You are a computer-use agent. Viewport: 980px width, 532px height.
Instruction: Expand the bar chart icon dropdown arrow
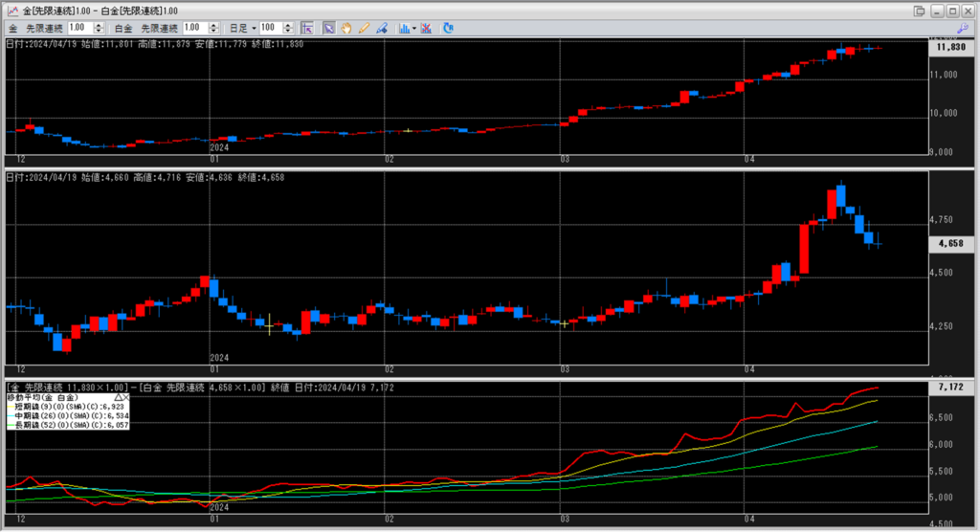[413, 29]
